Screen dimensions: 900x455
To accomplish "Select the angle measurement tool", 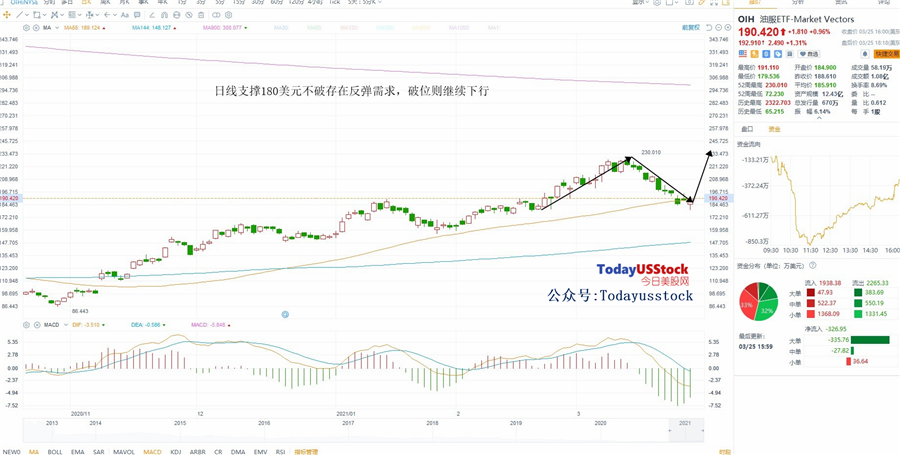I will tap(152, 15).
